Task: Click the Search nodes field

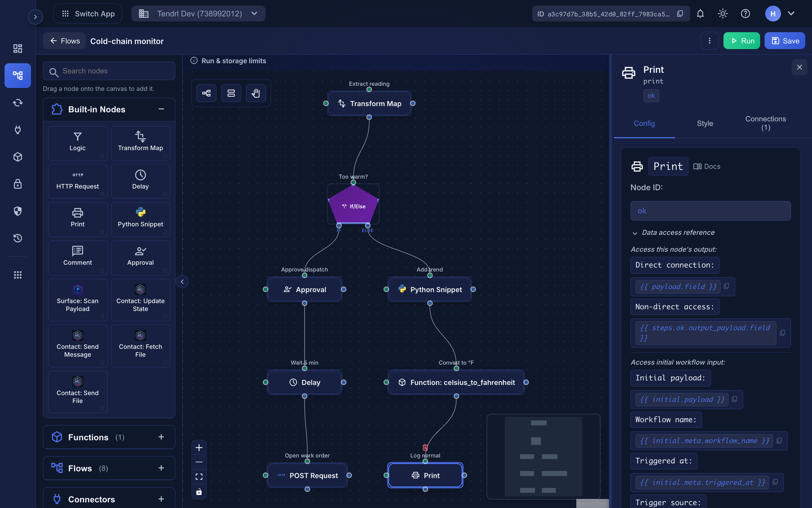Action: coord(109,71)
